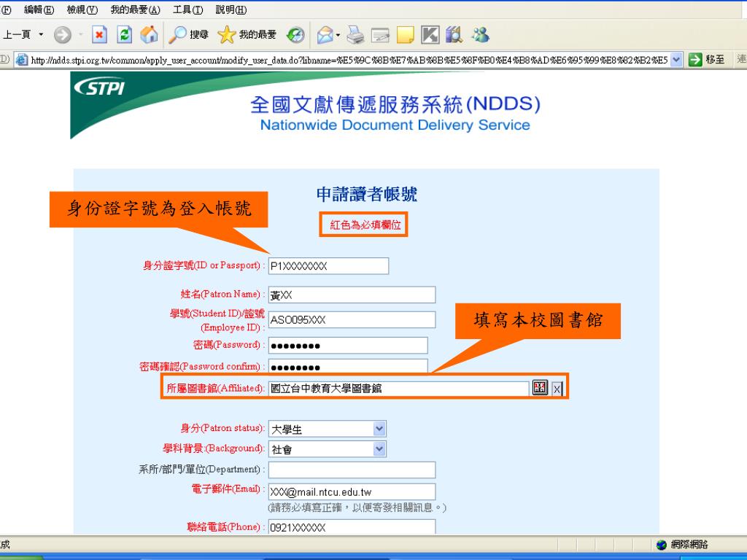Expand the Mail icon dropdown arrow
Viewport: 747px width, 560px height.
click(338, 35)
